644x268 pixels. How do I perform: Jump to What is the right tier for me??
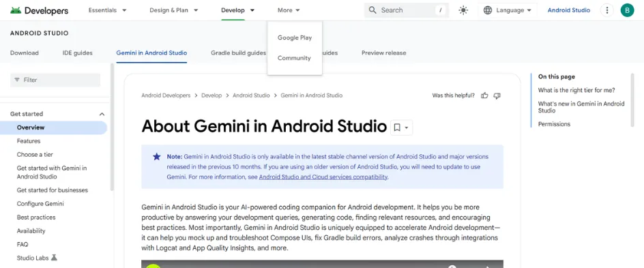click(x=576, y=90)
